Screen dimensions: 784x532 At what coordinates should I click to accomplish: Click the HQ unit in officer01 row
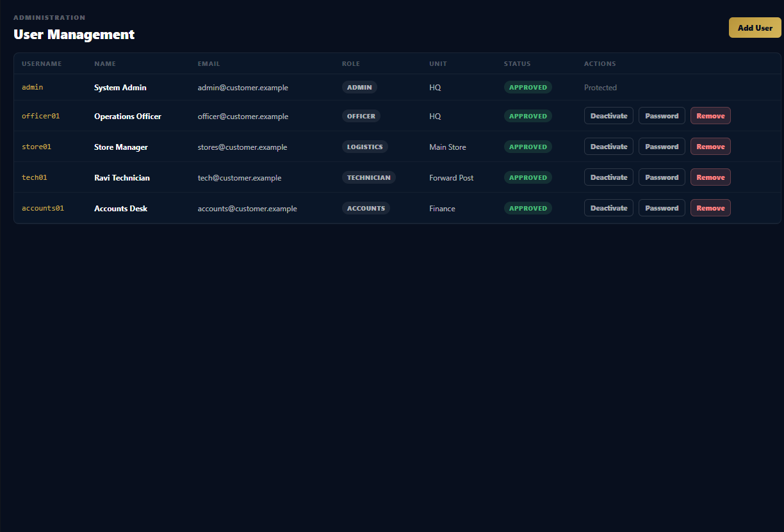tap(435, 116)
